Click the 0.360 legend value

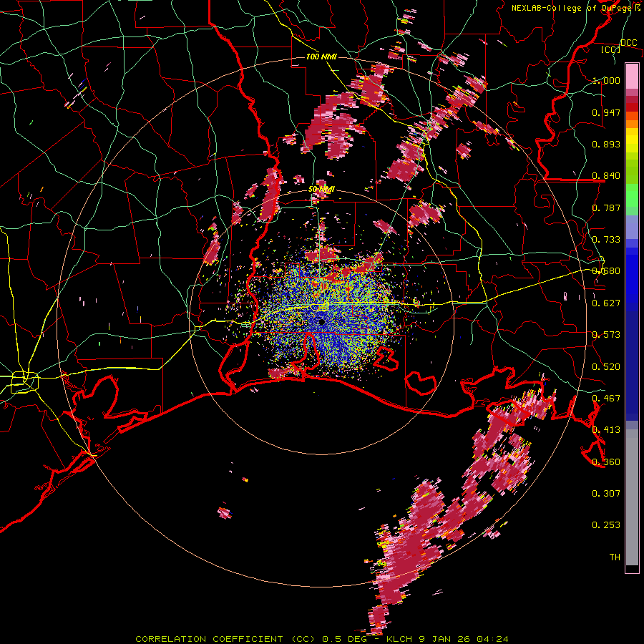pos(606,462)
